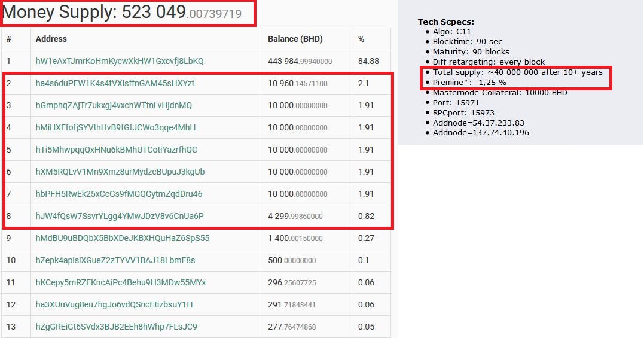Select the Port: 15971 line
The height and width of the screenshot is (338, 644).
pyautogui.click(x=456, y=103)
